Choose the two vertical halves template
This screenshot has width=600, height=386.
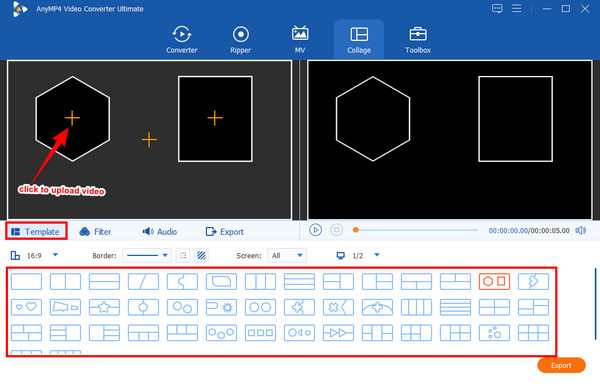coord(65,281)
